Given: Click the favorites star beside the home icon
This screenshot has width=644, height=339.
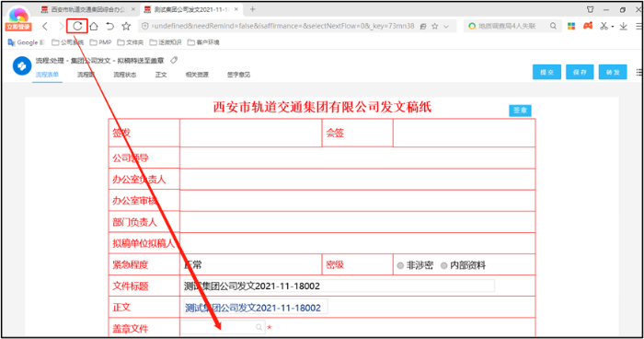Looking at the screenshot, I should 126,27.
